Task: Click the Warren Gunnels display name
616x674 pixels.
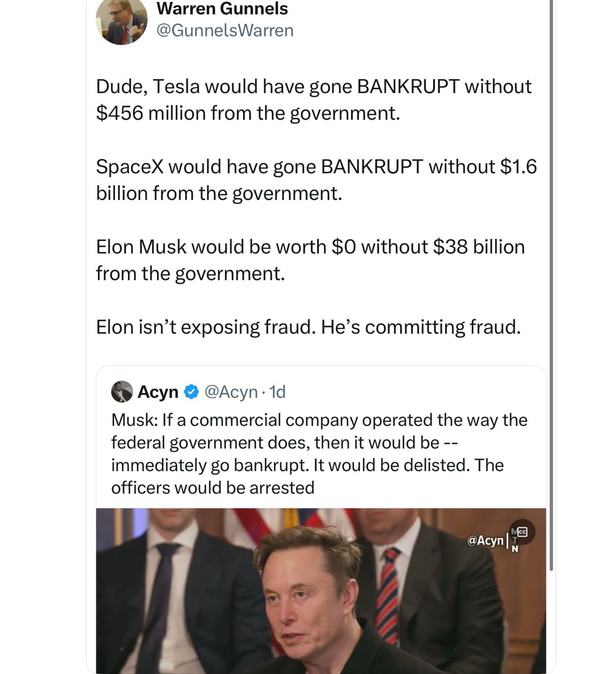Action: (222, 8)
